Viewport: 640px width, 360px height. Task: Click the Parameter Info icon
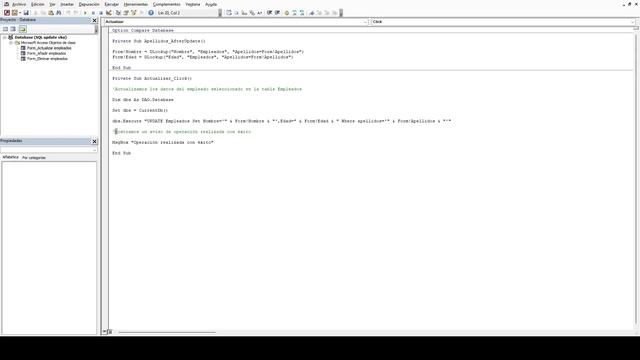coord(252,13)
